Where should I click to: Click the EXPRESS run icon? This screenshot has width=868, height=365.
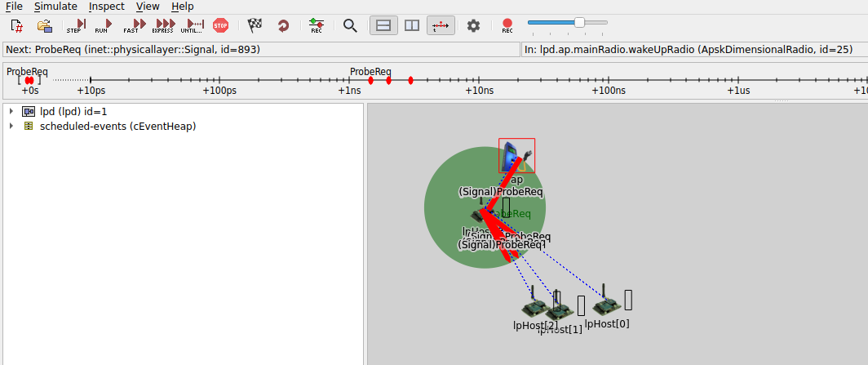163,25
